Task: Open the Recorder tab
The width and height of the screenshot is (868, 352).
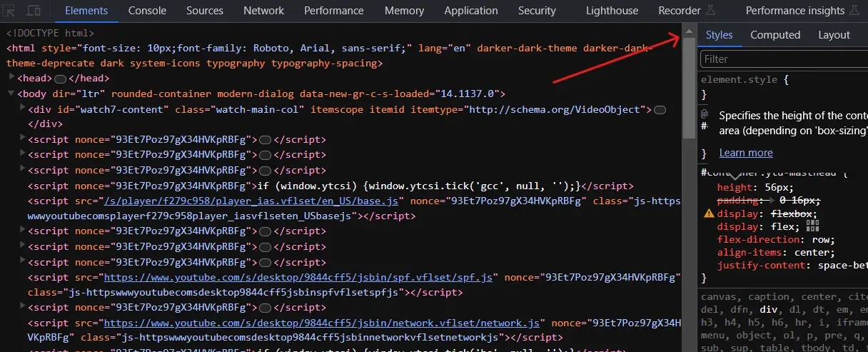Action: click(679, 11)
